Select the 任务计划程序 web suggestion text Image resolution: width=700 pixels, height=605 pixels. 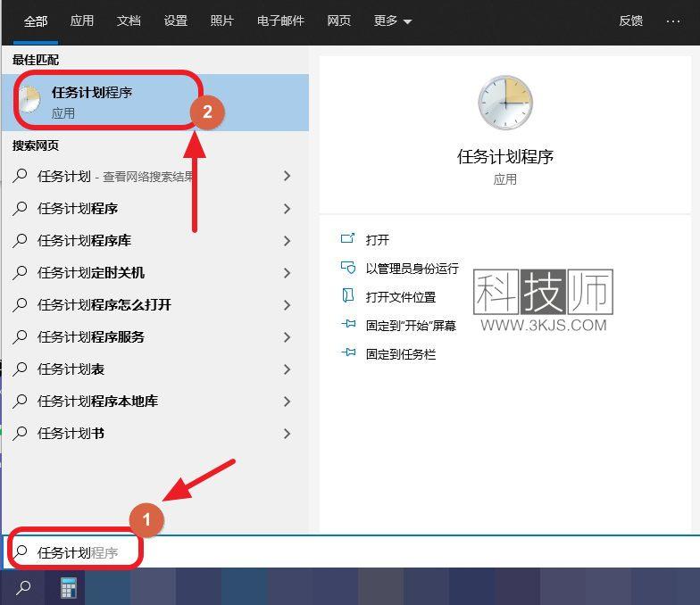click(x=78, y=209)
